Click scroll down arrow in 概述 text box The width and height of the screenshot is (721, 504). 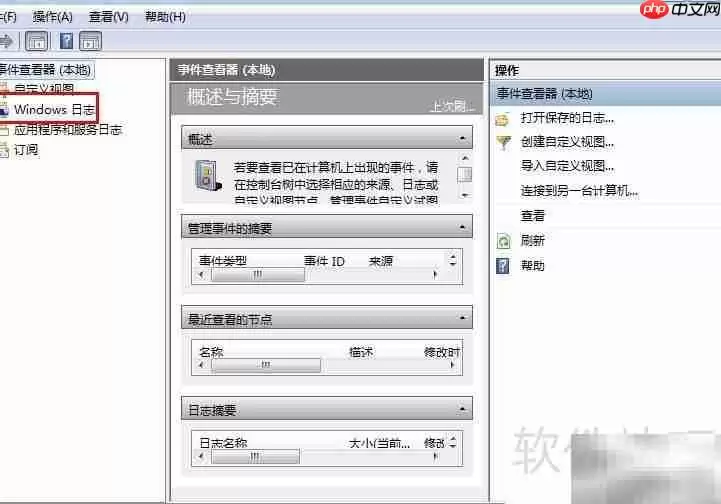click(x=465, y=196)
